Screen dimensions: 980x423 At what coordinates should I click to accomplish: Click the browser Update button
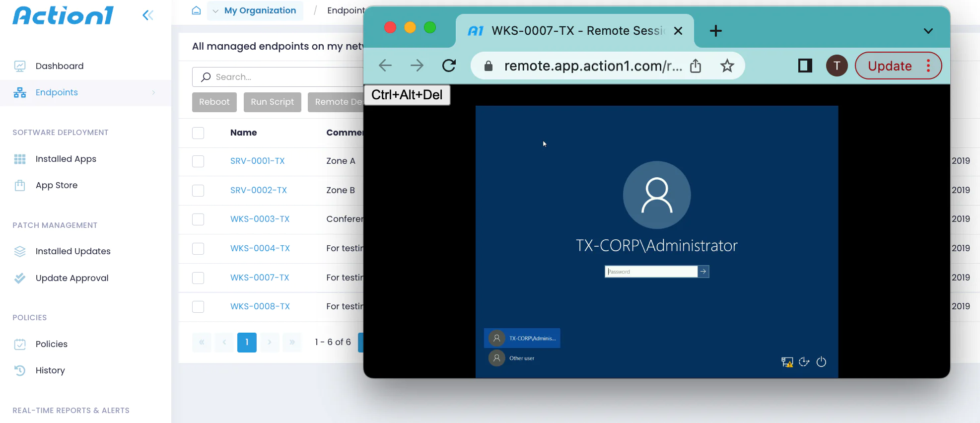coord(890,66)
